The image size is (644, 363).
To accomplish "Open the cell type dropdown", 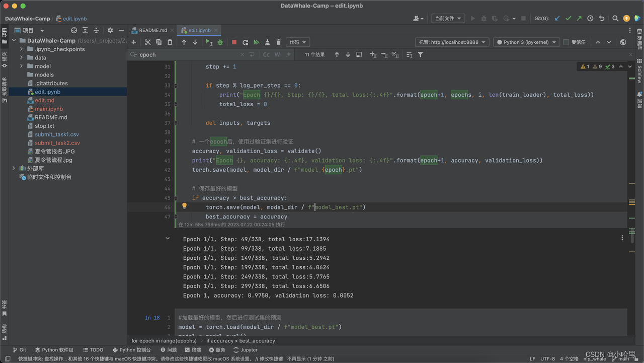I will 297,42.
